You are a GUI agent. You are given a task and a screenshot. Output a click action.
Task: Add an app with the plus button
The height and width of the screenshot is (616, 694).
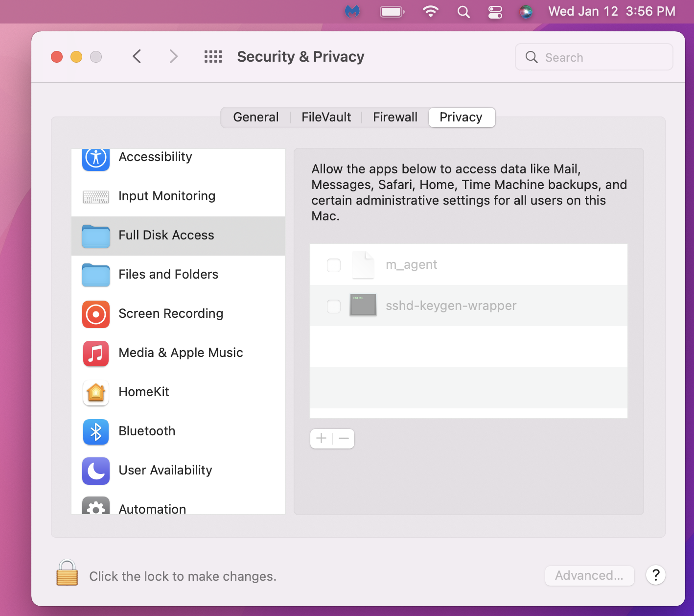(x=322, y=438)
